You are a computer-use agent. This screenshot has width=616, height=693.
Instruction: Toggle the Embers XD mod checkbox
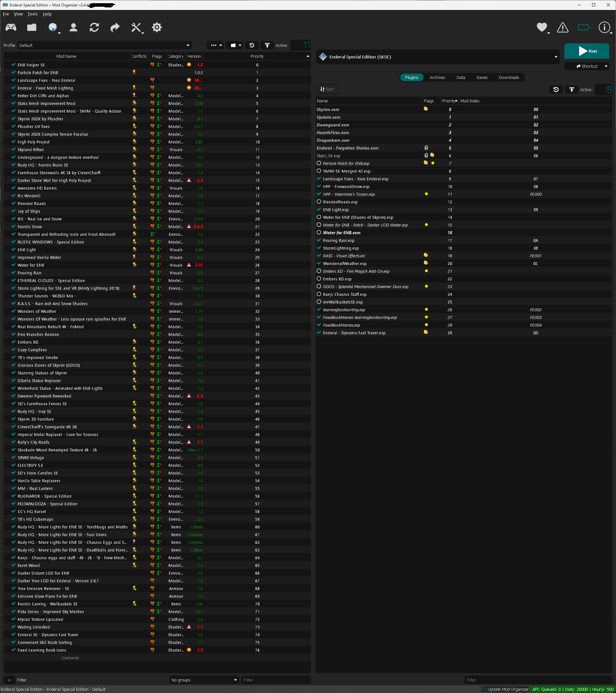(13, 342)
